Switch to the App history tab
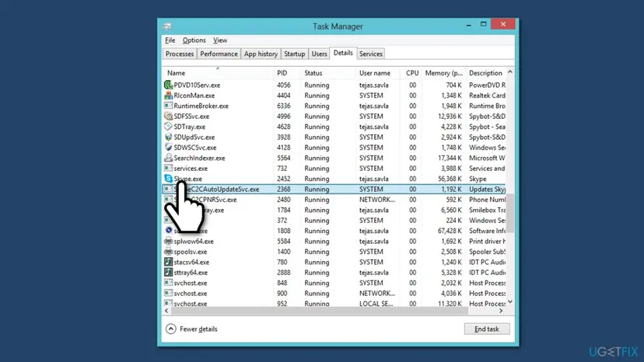The width and height of the screenshot is (644, 362). point(261,54)
